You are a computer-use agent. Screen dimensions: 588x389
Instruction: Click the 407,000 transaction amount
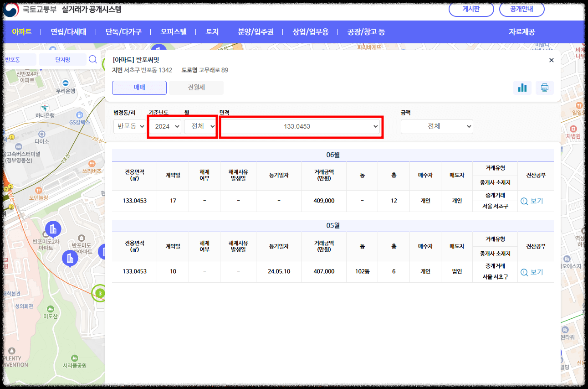pyautogui.click(x=324, y=271)
